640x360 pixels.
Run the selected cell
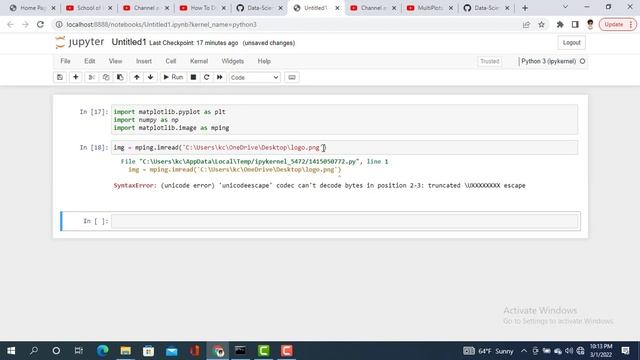(x=173, y=77)
